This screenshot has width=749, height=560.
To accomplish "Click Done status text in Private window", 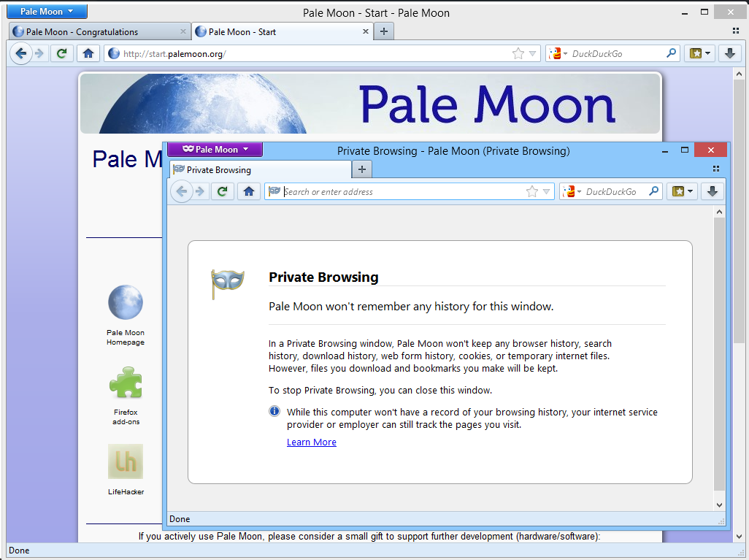I will (180, 519).
